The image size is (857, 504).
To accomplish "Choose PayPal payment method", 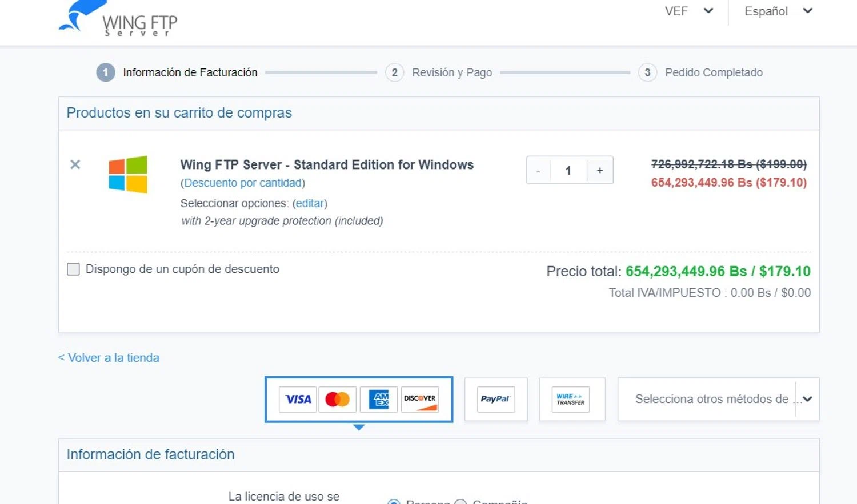I will (495, 399).
